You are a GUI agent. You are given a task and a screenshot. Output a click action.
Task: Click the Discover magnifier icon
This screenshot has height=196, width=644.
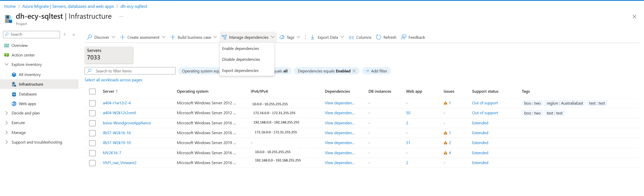tap(89, 37)
